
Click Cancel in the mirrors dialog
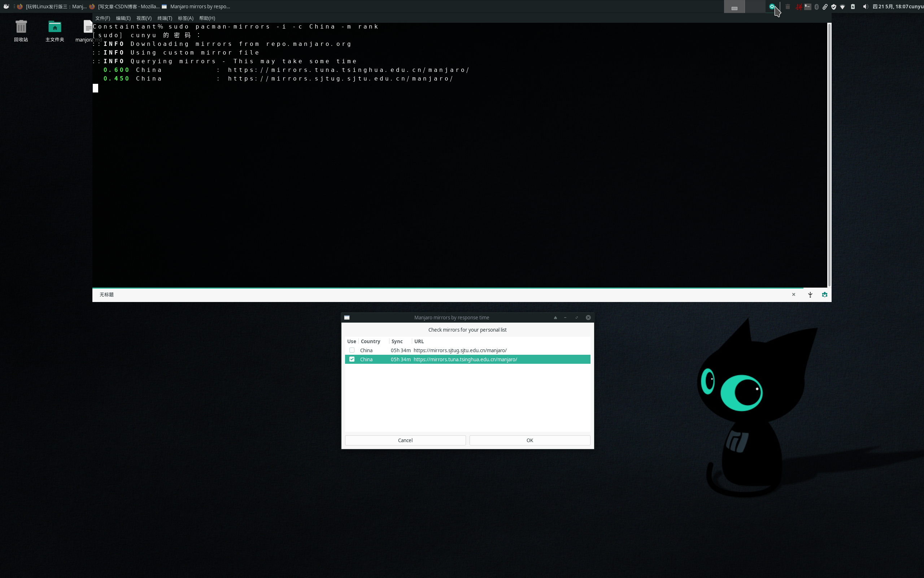405,440
